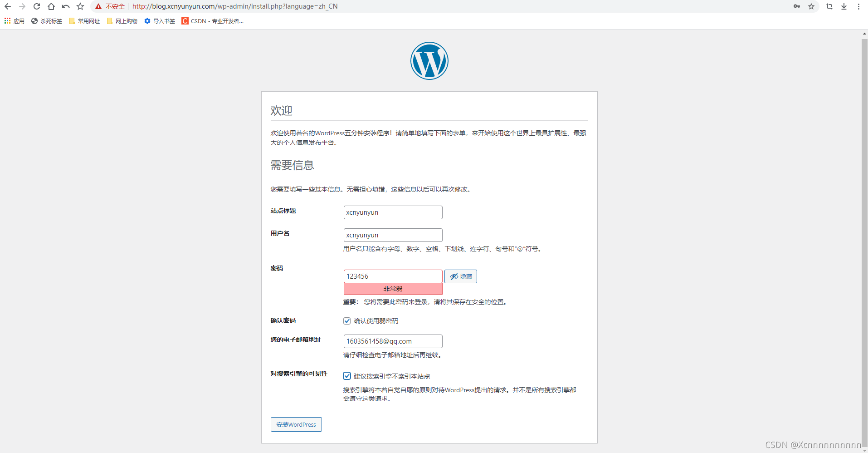Open the 网上购物 bookmarks folder
Viewport: 868px width, 453px height.
point(122,21)
